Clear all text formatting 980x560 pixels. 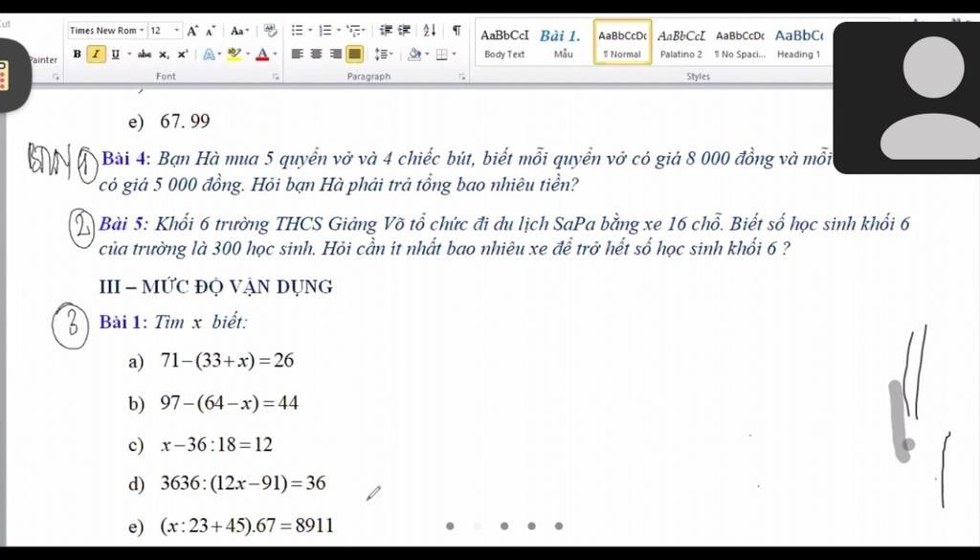pyautogui.click(x=270, y=30)
